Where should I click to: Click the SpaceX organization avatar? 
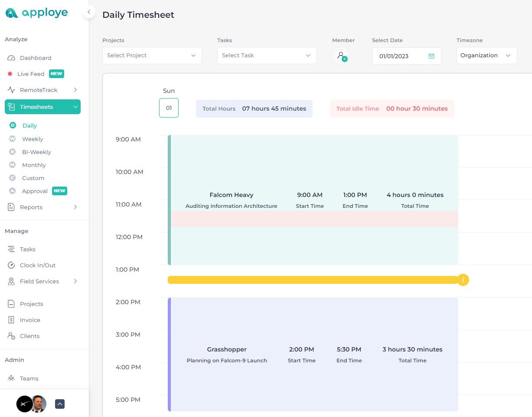click(x=24, y=404)
